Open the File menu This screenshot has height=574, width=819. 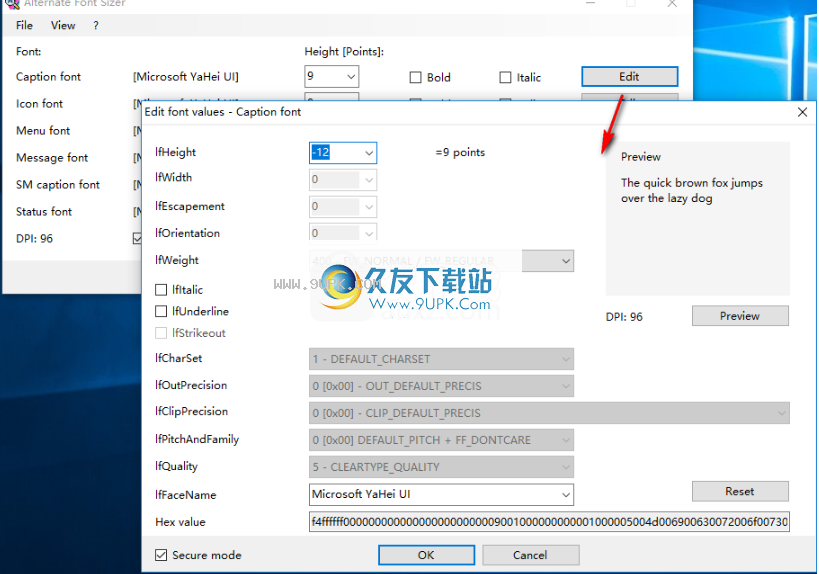24,25
